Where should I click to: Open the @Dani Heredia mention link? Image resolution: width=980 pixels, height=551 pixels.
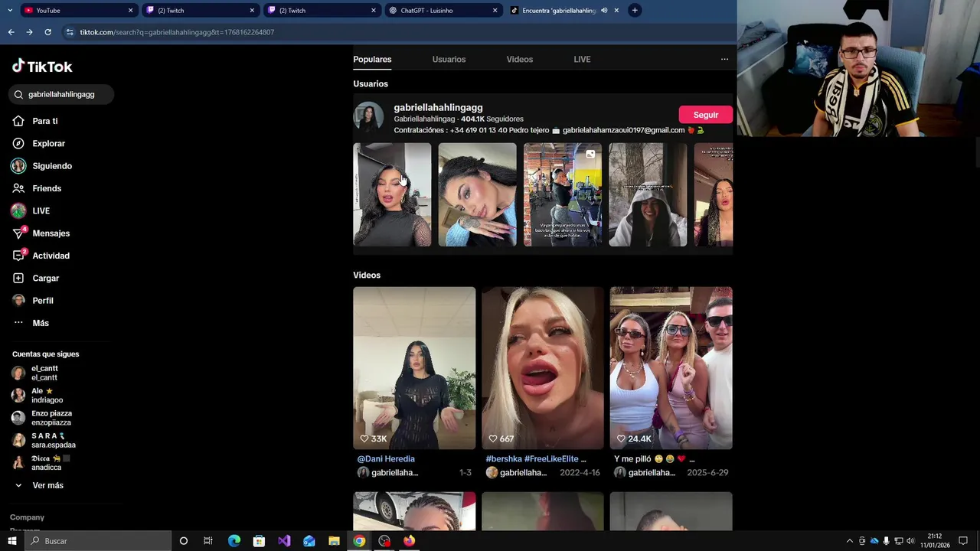click(386, 458)
